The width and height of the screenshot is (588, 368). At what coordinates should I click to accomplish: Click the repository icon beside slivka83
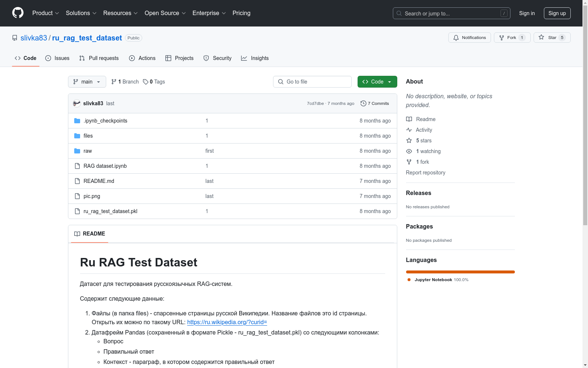pos(15,38)
